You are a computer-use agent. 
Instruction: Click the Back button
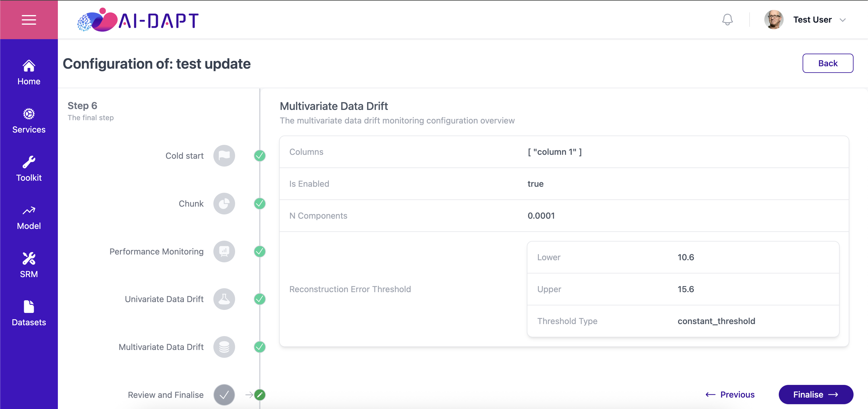(x=828, y=63)
